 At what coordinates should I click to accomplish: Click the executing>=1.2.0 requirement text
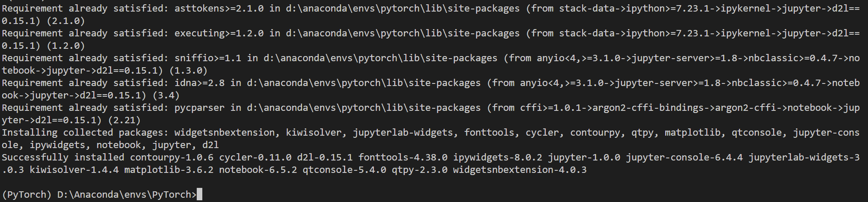tap(219, 33)
